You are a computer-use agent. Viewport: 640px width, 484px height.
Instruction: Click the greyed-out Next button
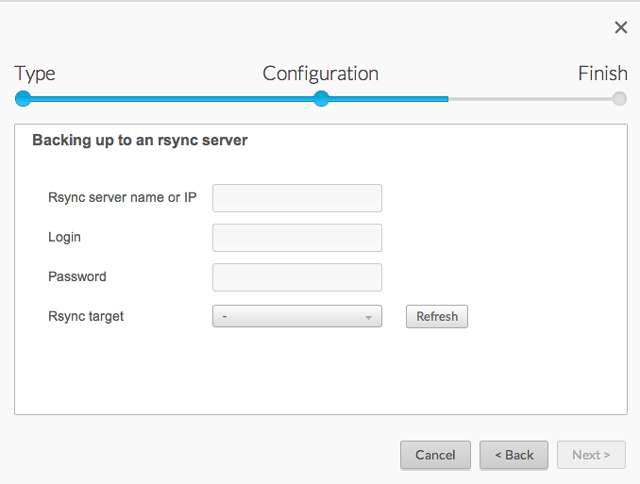(x=591, y=455)
